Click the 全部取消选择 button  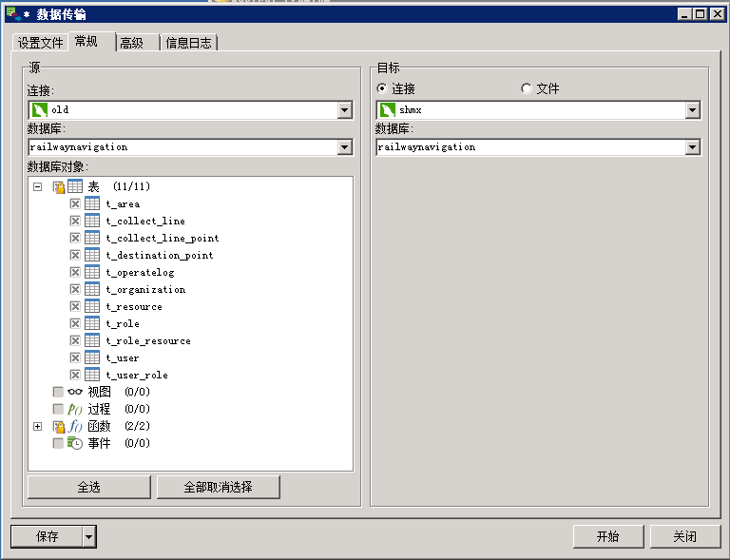coord(219,487)
